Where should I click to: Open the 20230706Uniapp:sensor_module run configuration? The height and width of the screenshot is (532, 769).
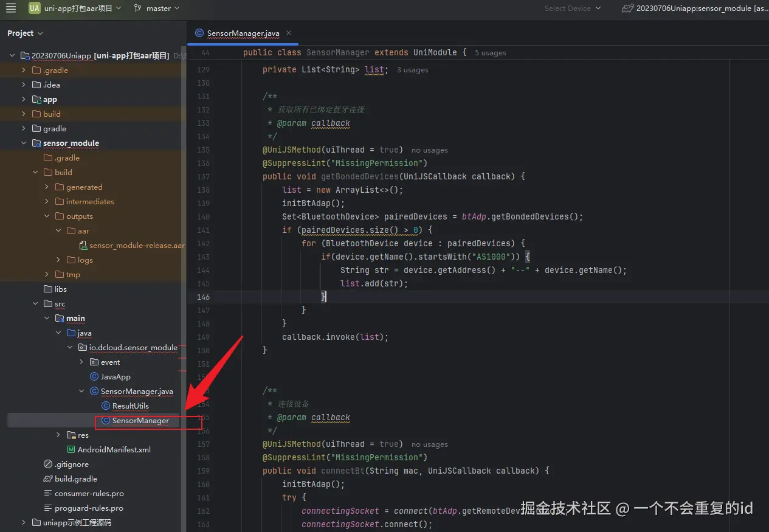click(695, 8)
